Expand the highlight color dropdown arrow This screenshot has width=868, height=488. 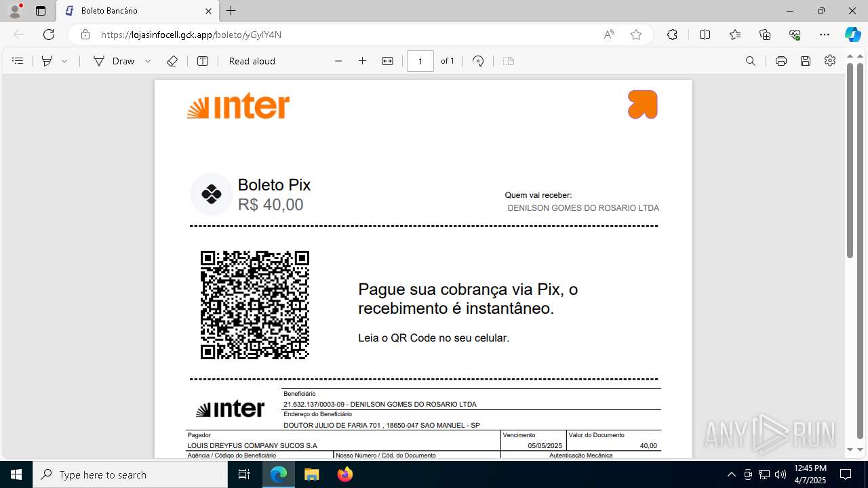64,61
